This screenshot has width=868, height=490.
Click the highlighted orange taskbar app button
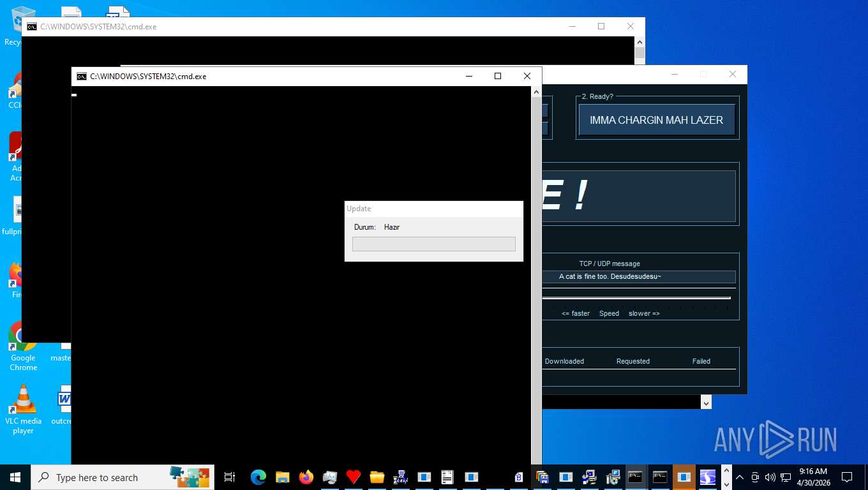tap(684, 477)
